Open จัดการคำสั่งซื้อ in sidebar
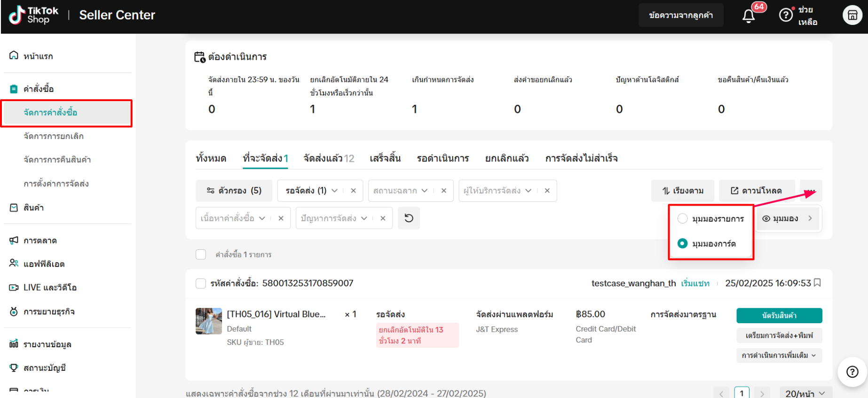Image resolution: width=868 pixels, height=398 pixels. [67, 112]
